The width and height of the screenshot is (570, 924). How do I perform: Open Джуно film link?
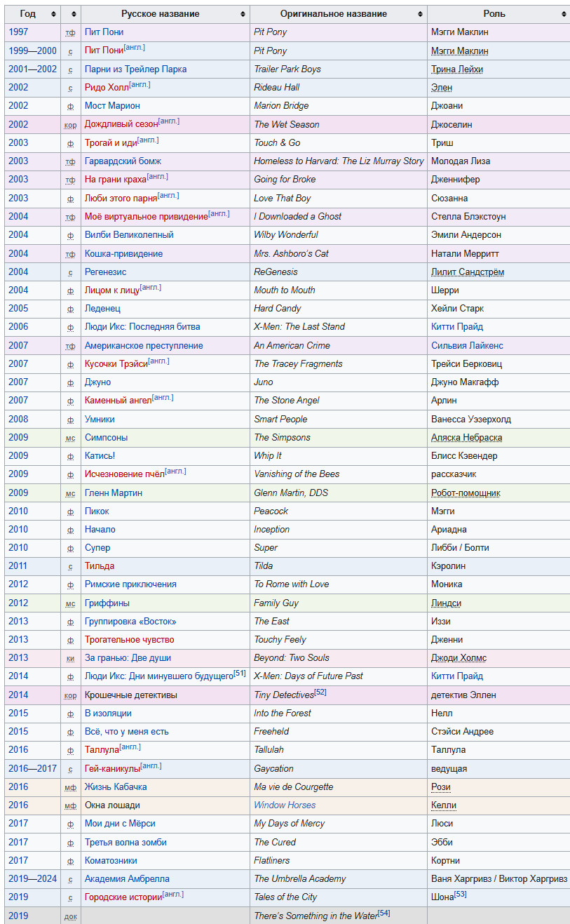coord(97,382)
